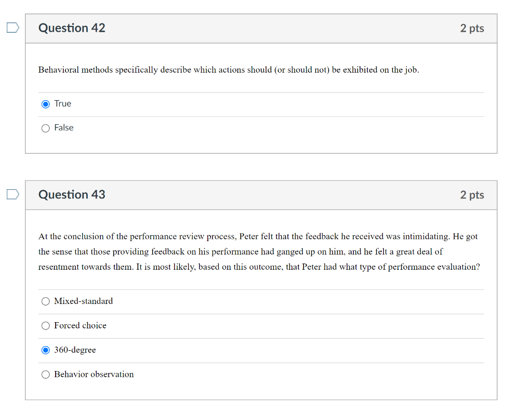This screenshot has width=532, height=410.
Task: Click the 2 pts label on Question 43
Action: tap(472, 195)
